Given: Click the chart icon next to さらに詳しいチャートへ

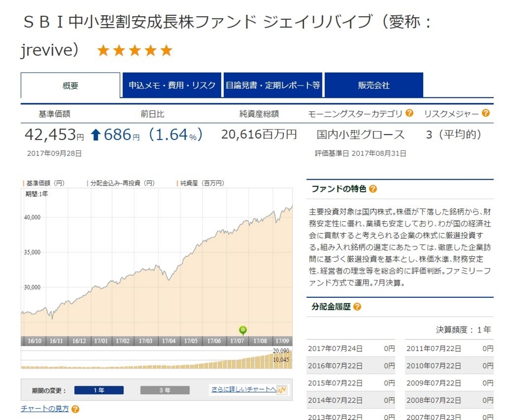Looking at the screenshot, I should (x=281, y=389).
